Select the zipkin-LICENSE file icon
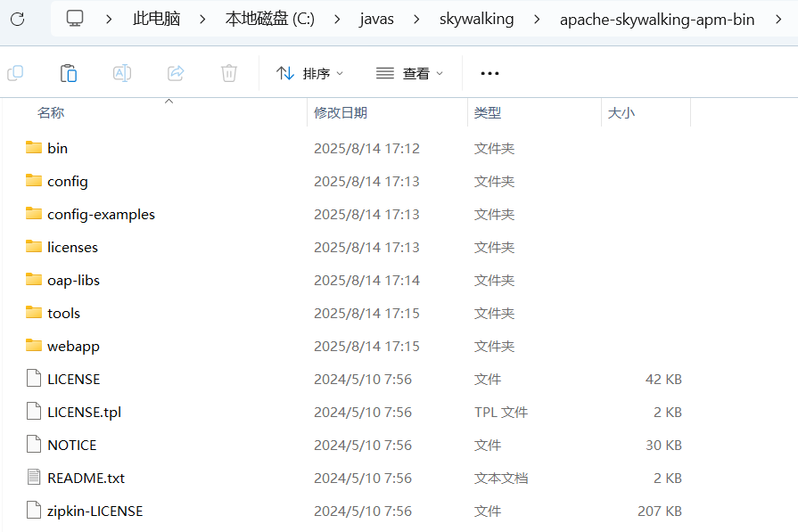798x532 pixels. click(x=34, y=510)
